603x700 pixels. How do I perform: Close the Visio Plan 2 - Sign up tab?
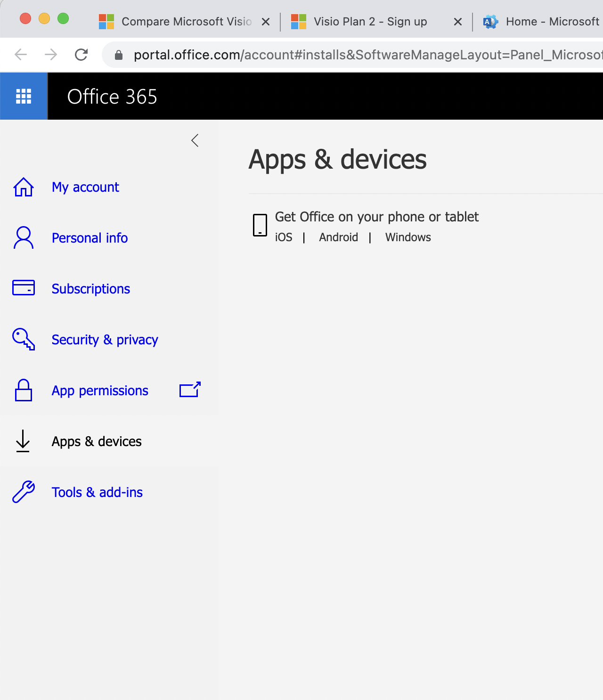(458, 22)
